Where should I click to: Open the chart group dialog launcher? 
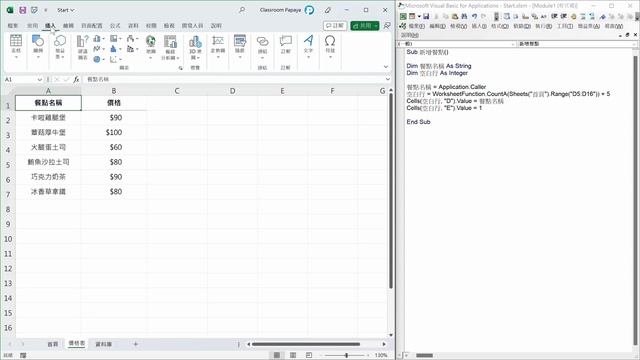point(180,68)
